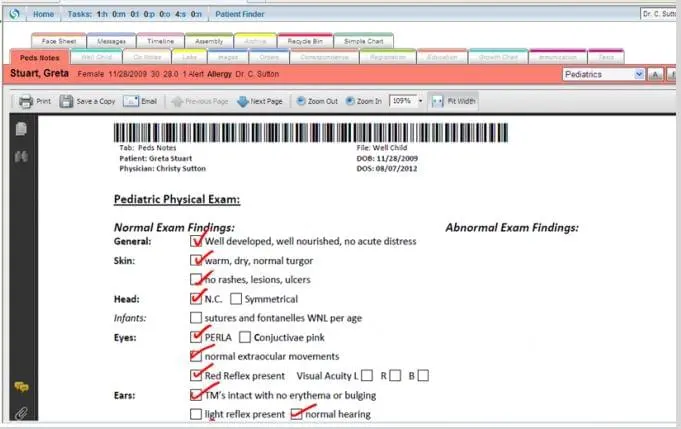The width and height of the screenshot is (681, 429).
Task: Toggle 'normal extraocular movements' checkbox
Action: click(196, 356)
